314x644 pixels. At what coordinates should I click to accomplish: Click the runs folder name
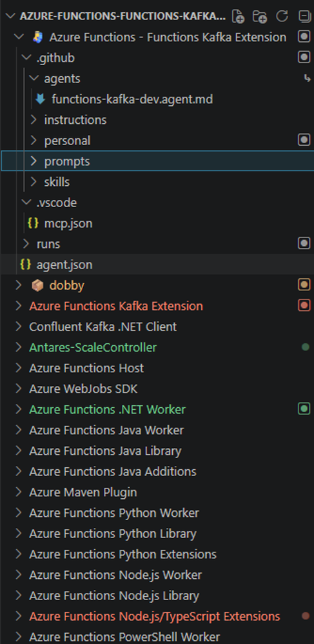[x=48, y=243]
